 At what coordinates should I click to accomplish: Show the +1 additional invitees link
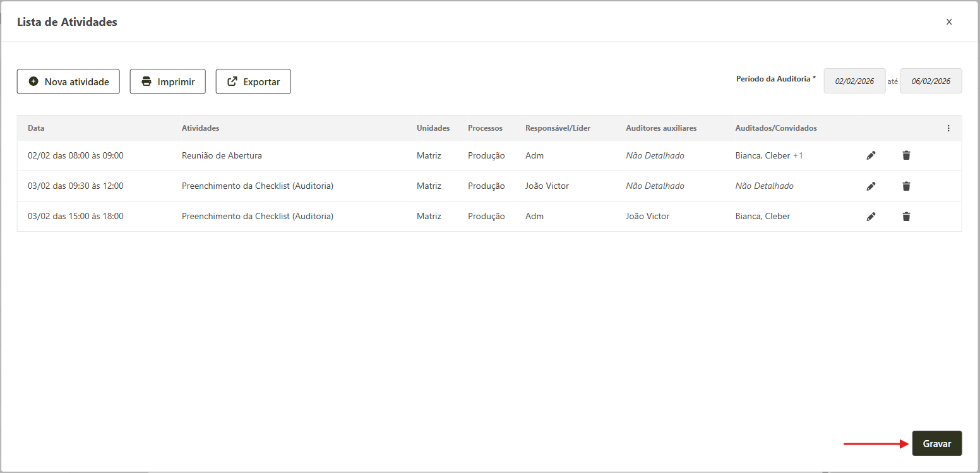(x=798, y=155)
